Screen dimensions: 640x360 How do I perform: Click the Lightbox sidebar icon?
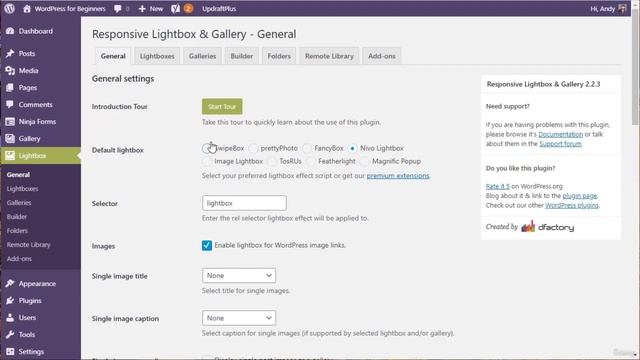[x=10, y=156]
